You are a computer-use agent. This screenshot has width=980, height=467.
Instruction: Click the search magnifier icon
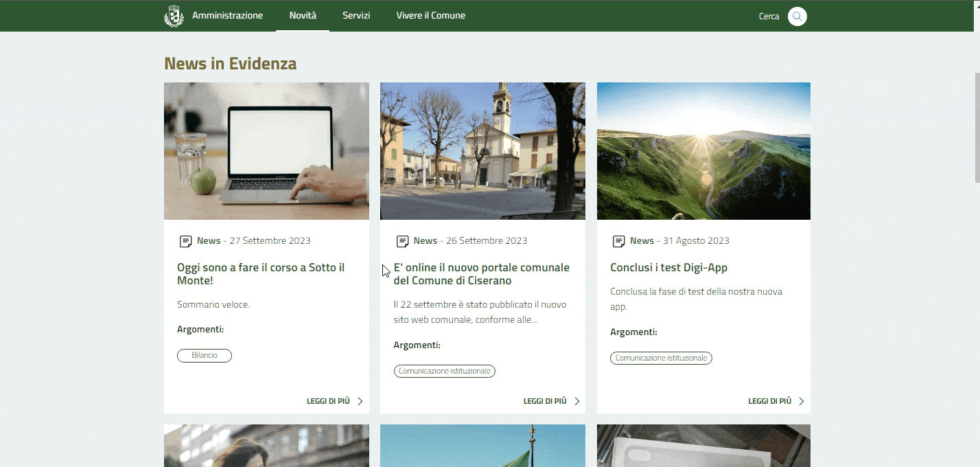[x=797, y=16]
